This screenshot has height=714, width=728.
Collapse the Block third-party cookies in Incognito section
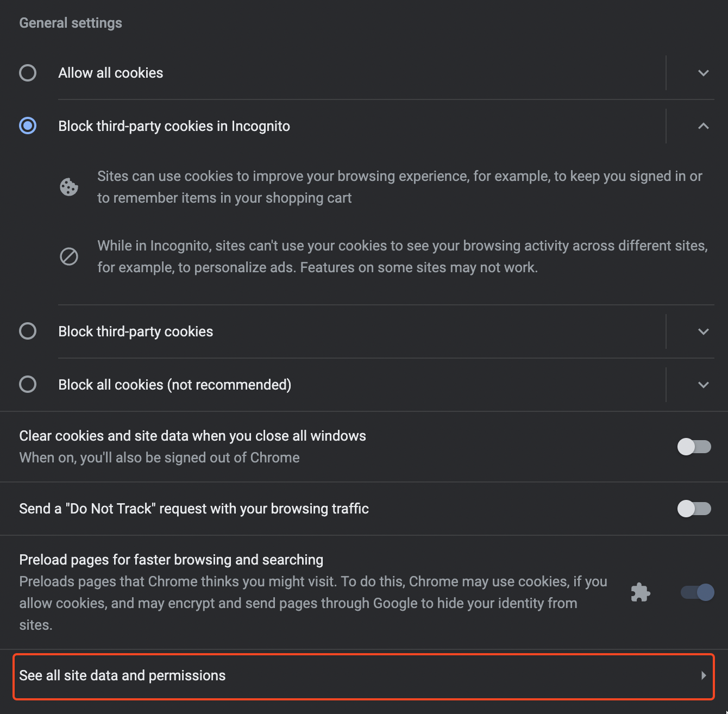pos(704,126)
